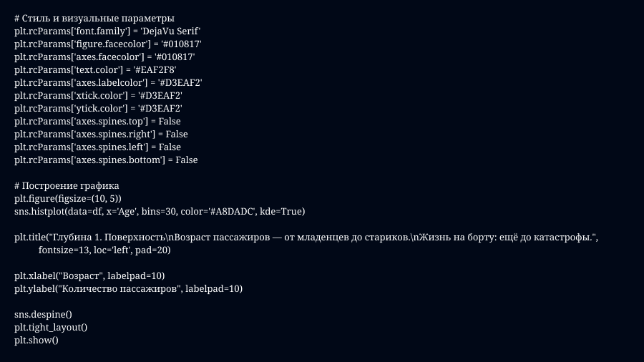Click the axes.spines.left = False line

pyautogui.click(x=97, y=147)
